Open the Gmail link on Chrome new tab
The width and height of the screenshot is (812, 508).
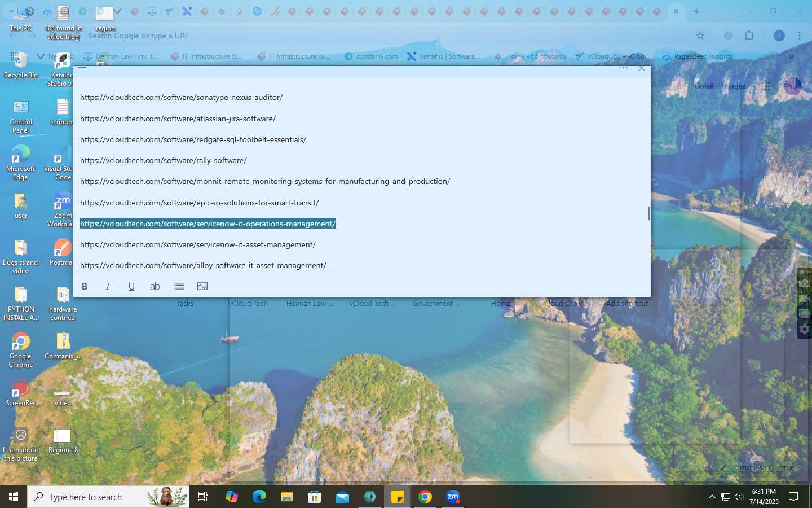tap(704, 86)
